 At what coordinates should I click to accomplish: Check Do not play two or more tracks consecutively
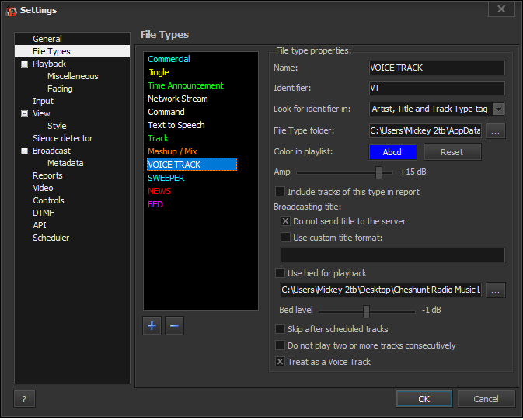280,345
